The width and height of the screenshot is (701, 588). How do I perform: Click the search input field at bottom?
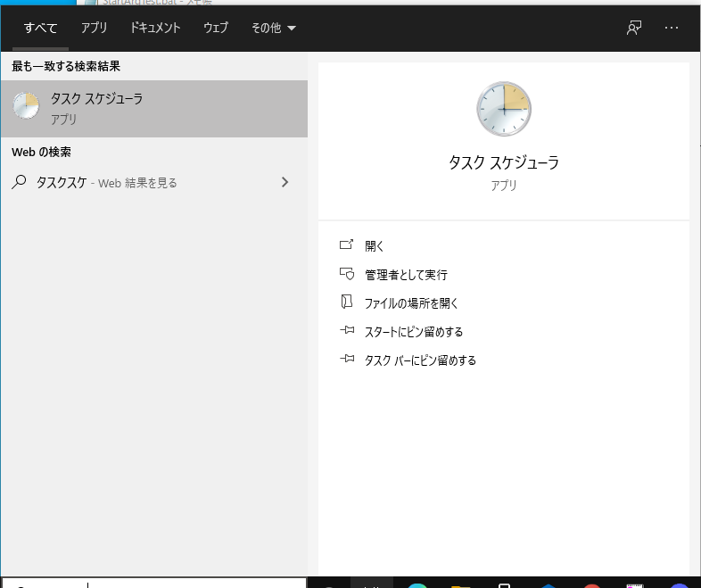[x=153, y=583]
